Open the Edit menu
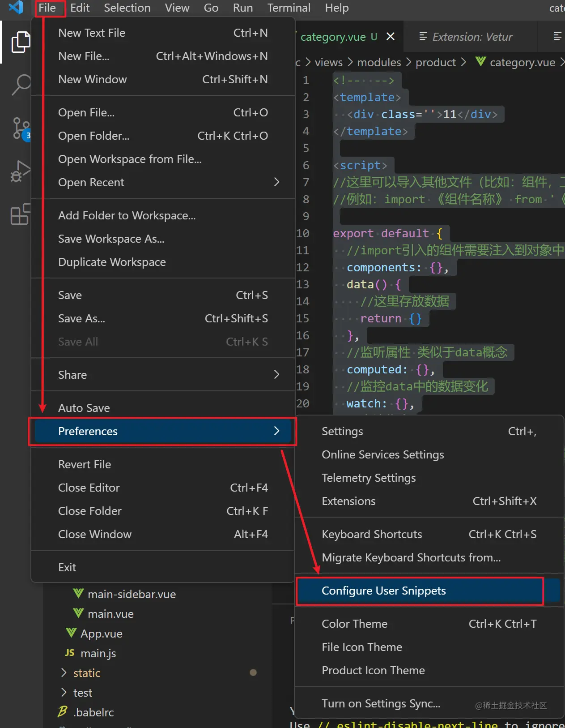The width and height of the screenshot is (565, 728). point(80,8)
